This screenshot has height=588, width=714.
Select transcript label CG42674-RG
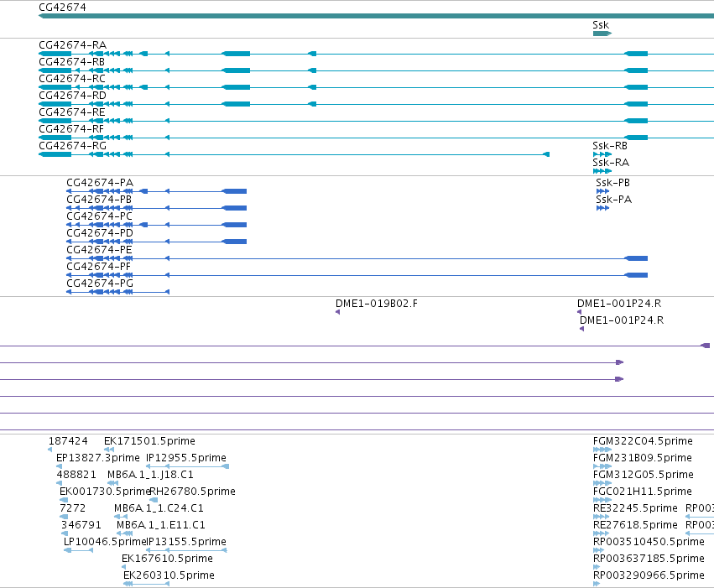[x=72, y=146]
